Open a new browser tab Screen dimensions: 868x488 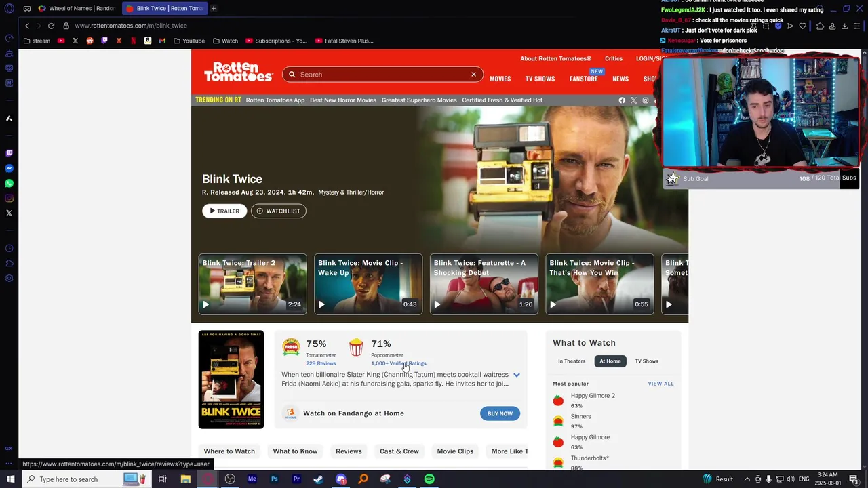(213, 8)
